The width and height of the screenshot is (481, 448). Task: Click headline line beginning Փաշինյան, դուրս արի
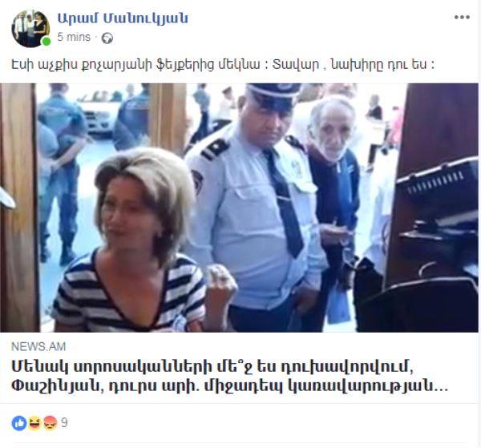click(230, 386)
